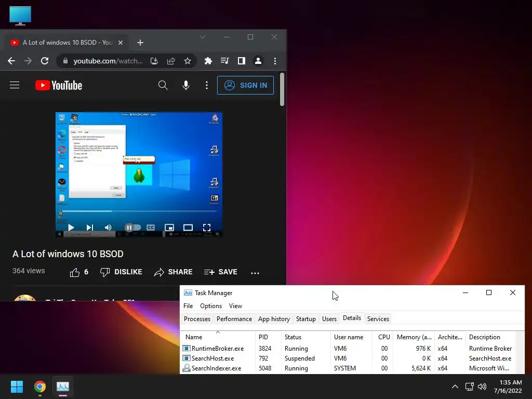Viewport: 532px width, 399px height.
Task: Open Task Manager File menu
Action: click(x=188, y=306)
